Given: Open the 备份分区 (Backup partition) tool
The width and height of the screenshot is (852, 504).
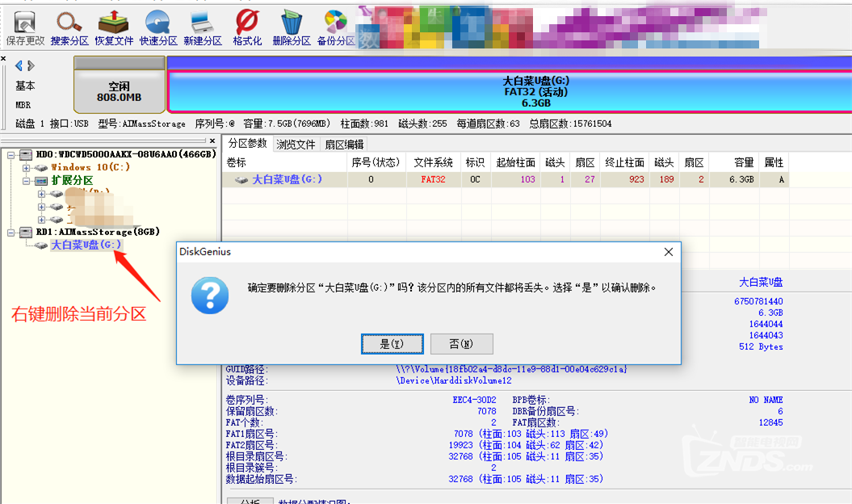Looking at the screenshot, I should pos(336,28).
